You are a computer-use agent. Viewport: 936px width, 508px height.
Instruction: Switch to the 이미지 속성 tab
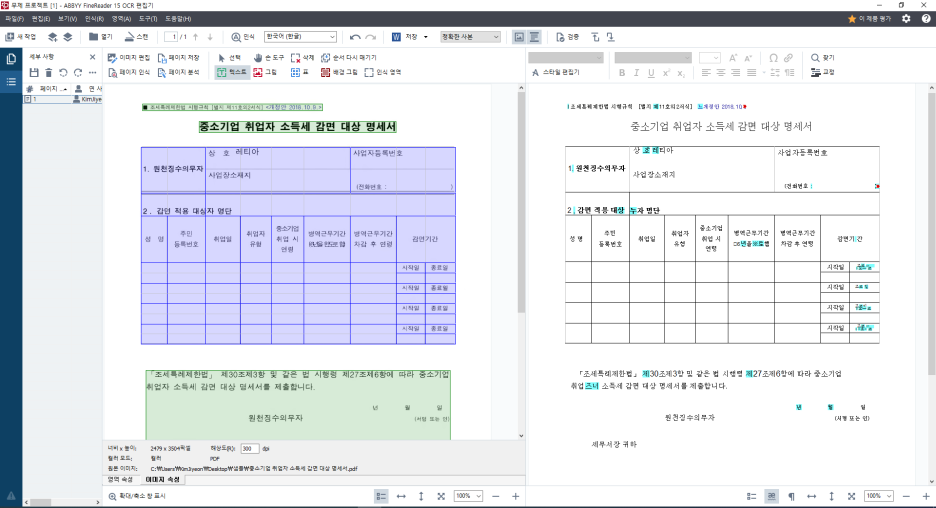coord(162,480)
